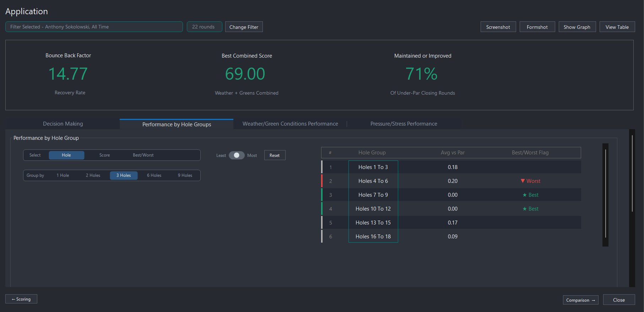644x312 pixels.
Task: Click the panel's outer vertical scrollbar
Action: (632, 208)
